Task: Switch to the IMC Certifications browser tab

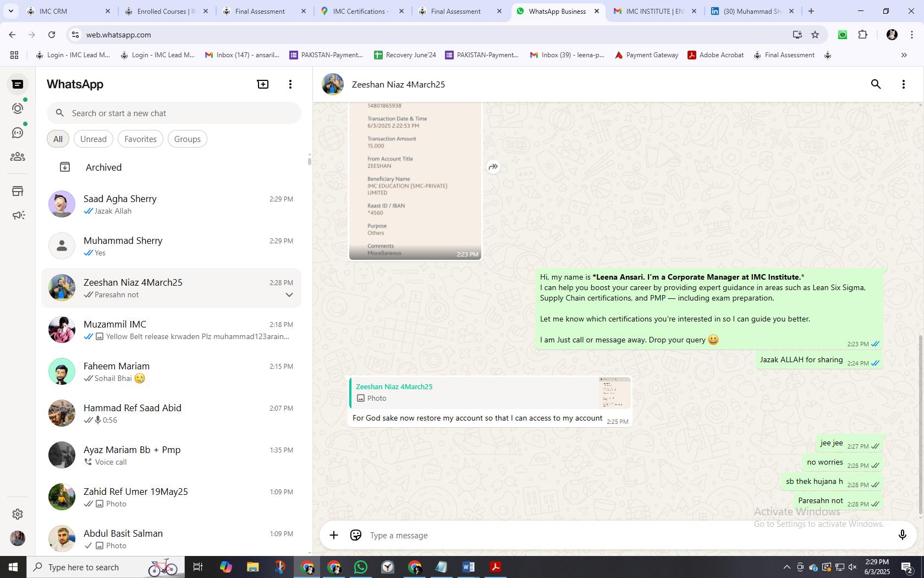Action: pos(361,11)
